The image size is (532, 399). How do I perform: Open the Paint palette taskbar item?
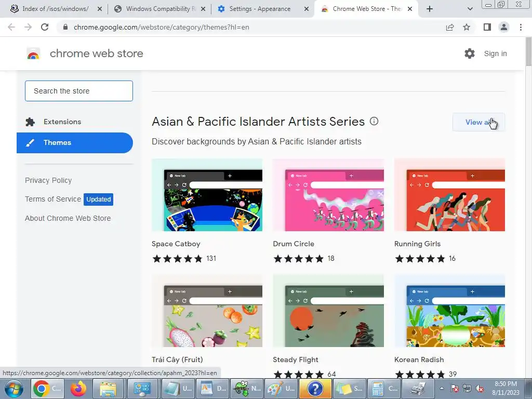[x=281, y=389]
